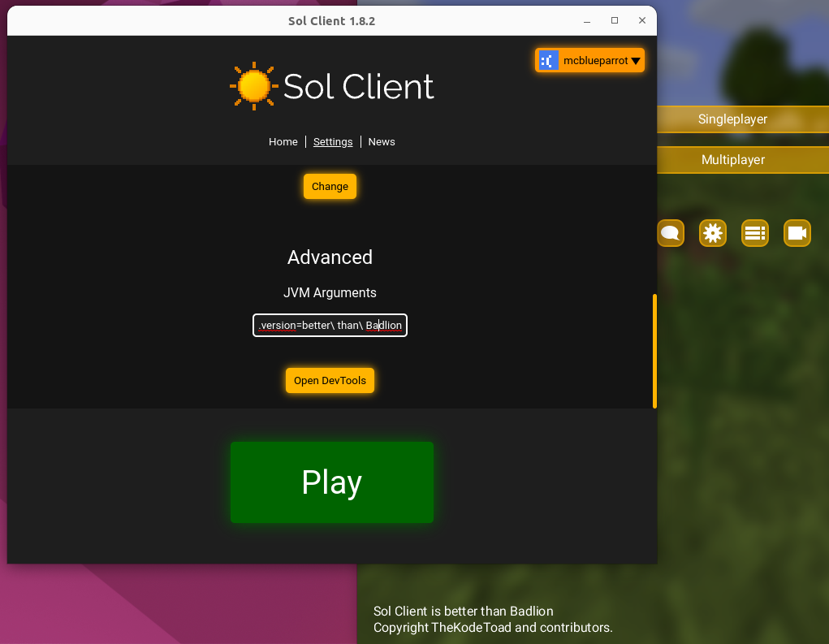Click the Sol Client sun logo
This screenshot has height=644, width=829.
tap(254, 86)
